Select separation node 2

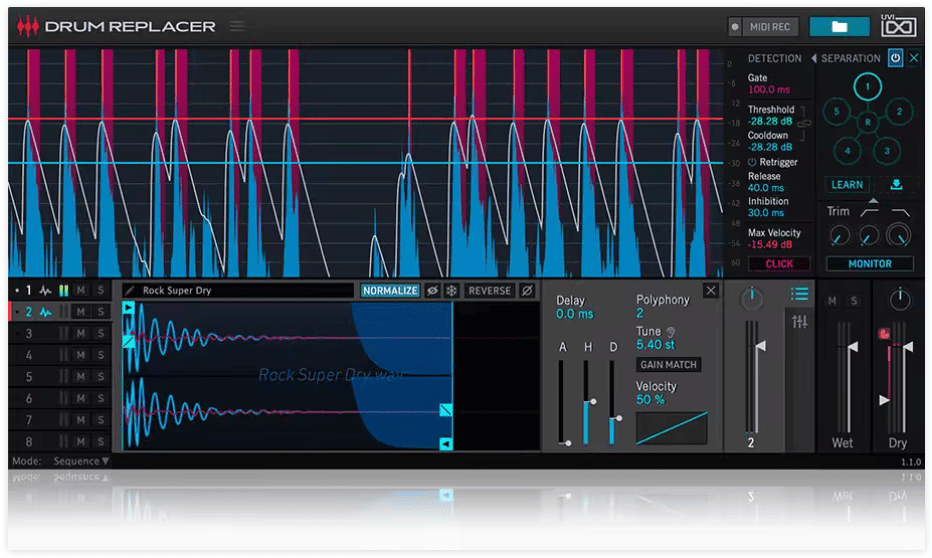click(x=899, y=111)
